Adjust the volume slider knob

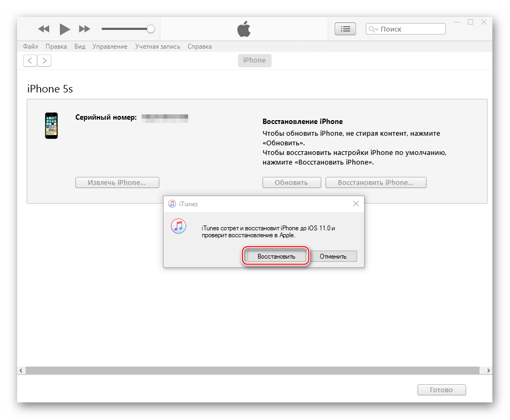[x=151, y=29]
